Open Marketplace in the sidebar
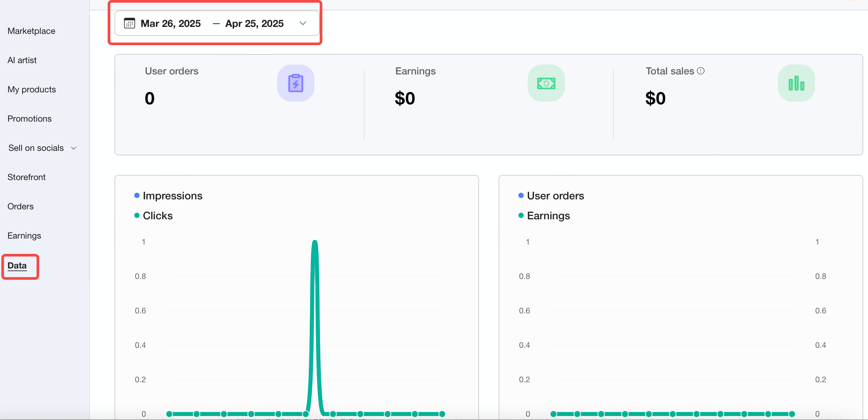 point(31,31)
